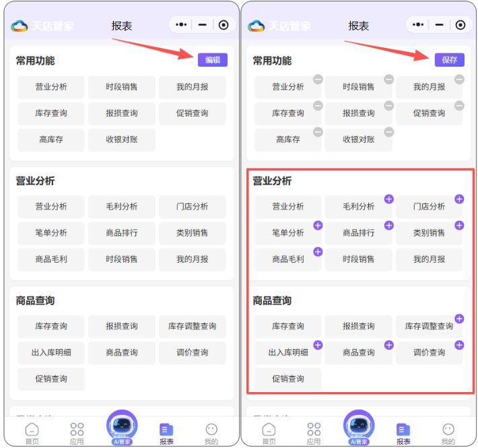478x448 pixels.
Task: Click the 编辑 button beside 常用功能
Action: (x=212, y=60)
